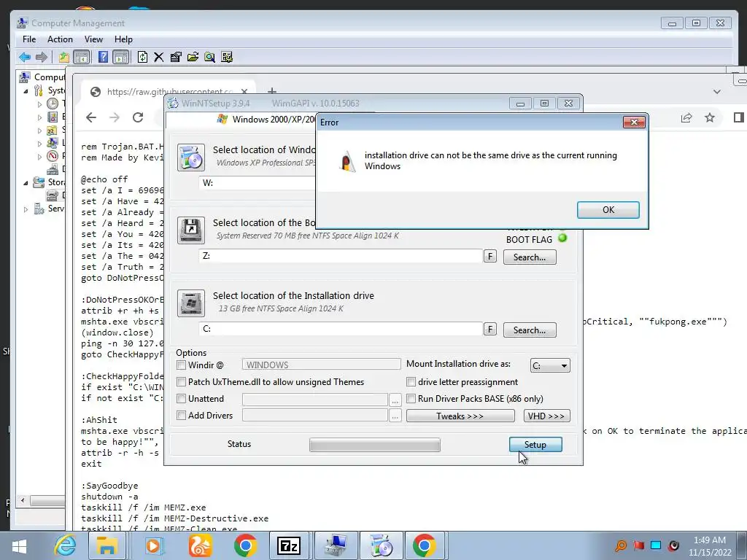Click the F button beside the C: field
The height and width of the screenshot is (560, 747).
(x=489, y=330)
